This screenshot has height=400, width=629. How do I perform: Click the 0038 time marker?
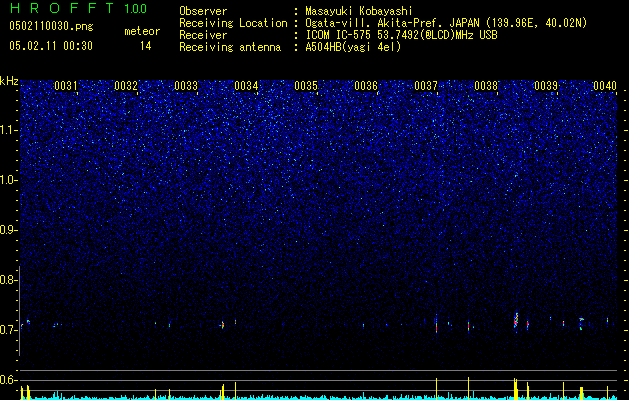[486, 86]
